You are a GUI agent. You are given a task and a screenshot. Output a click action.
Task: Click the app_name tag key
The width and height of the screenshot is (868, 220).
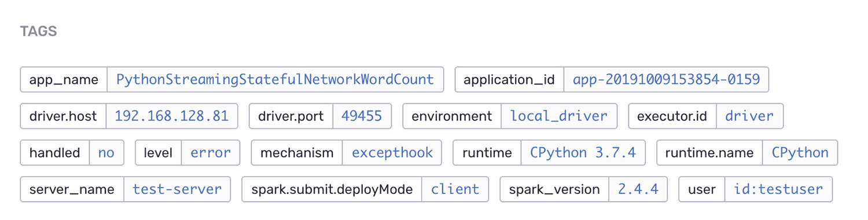(x=64, y=79)
